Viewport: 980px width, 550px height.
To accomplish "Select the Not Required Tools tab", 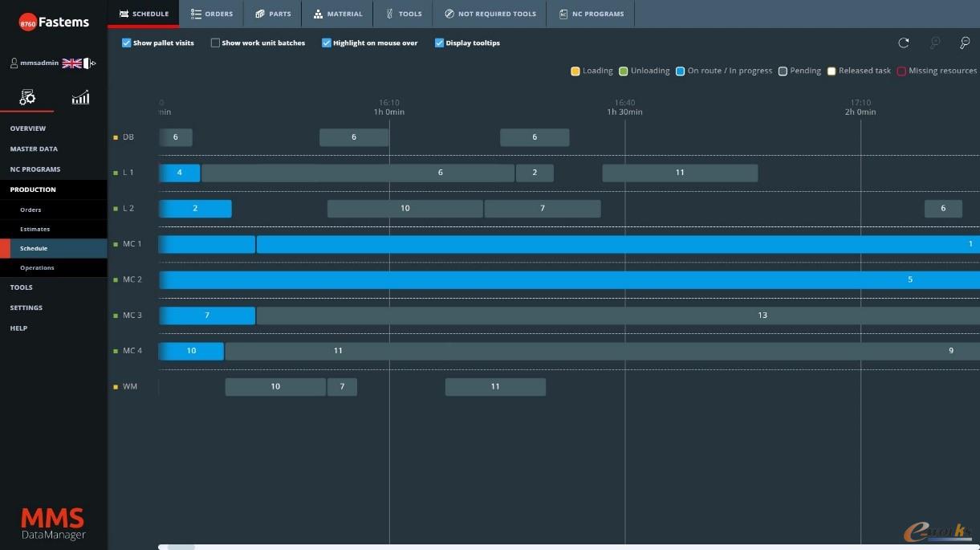I will click(490, 14).
